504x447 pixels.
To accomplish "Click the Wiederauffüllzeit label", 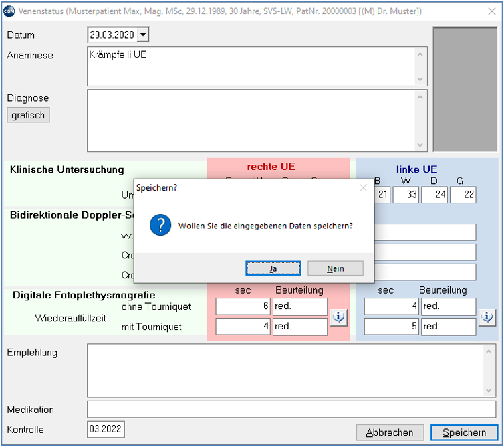I will [x=70, y=318].
